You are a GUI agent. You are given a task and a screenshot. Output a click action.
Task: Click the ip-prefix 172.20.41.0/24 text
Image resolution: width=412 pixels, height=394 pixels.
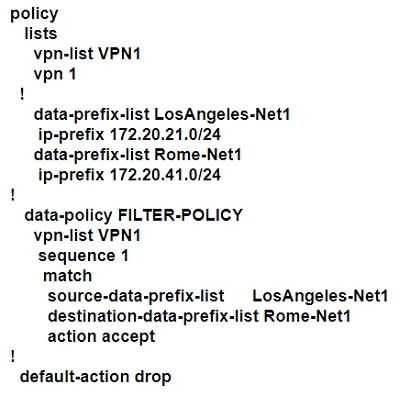[129, 175]
